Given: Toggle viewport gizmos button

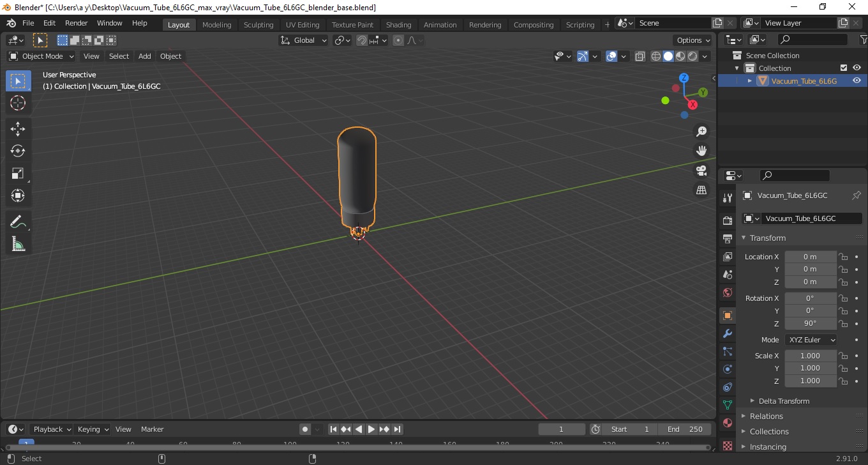Looking at the screenshot, I should [x=583, y=56].
